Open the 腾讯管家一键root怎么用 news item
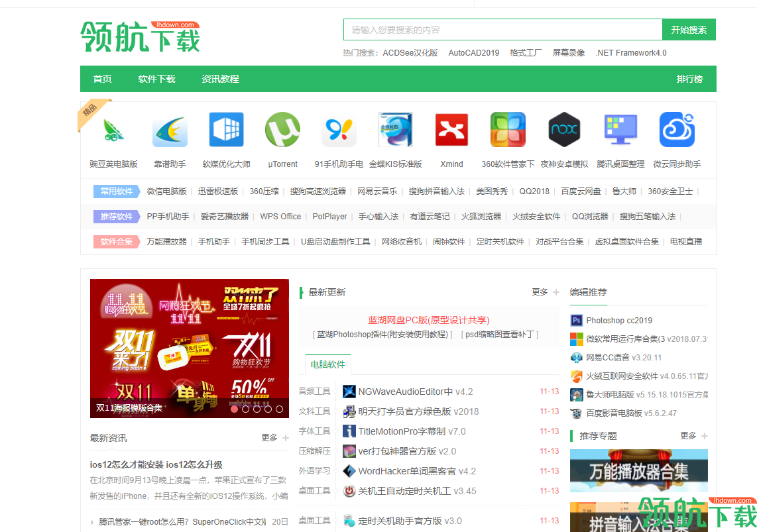The height and width of the screenshot is (532, 757). coord(182,522)
